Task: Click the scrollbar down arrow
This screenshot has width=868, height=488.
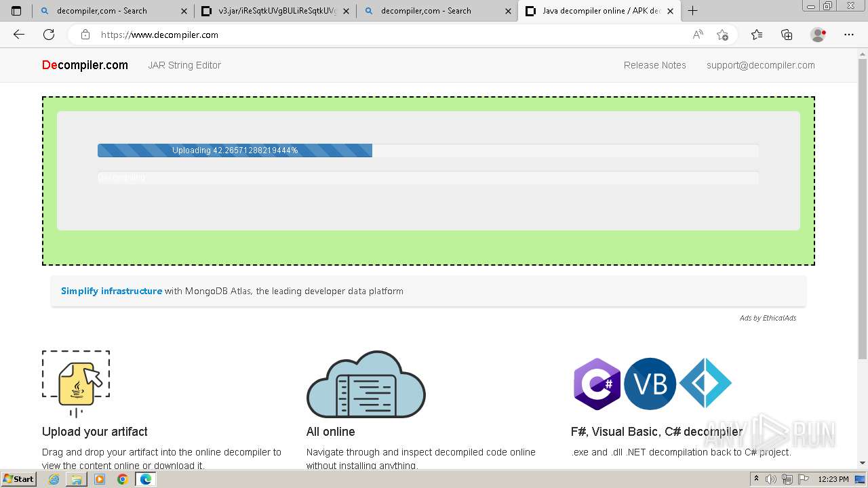Action: pyautogui.click(x=863, y=464)
